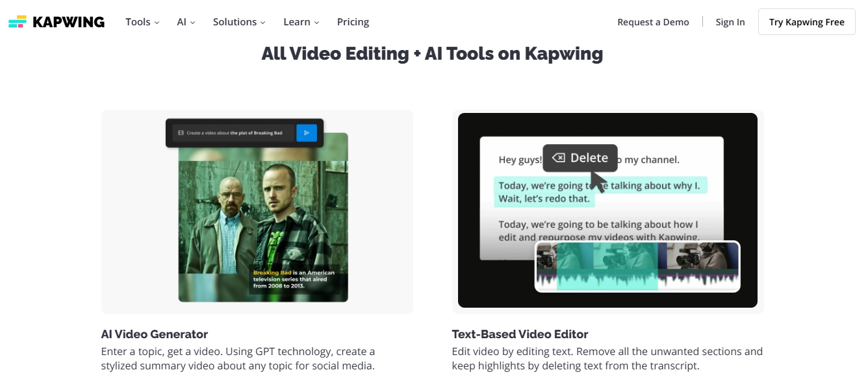Click Request a Demo link

[653, 22]
